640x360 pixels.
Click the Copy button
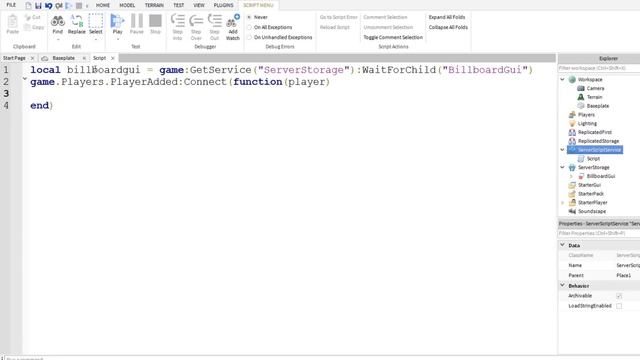click(x=34, y=27)
